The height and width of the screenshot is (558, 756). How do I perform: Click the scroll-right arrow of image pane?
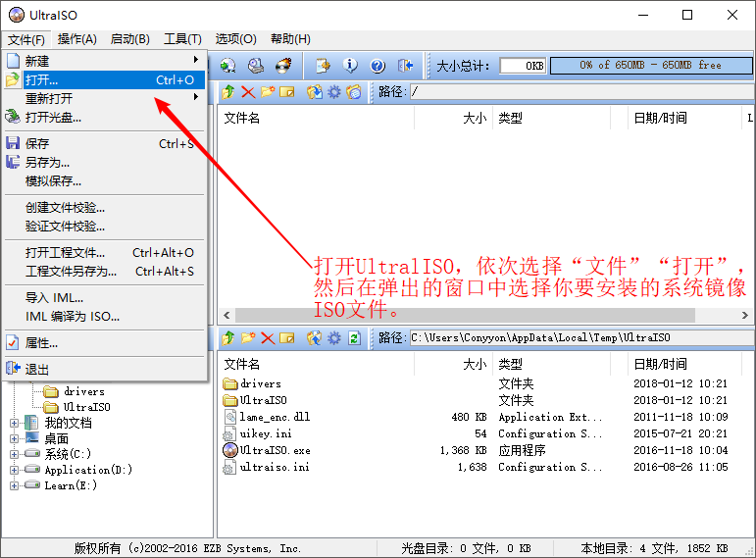pos(744,315)
